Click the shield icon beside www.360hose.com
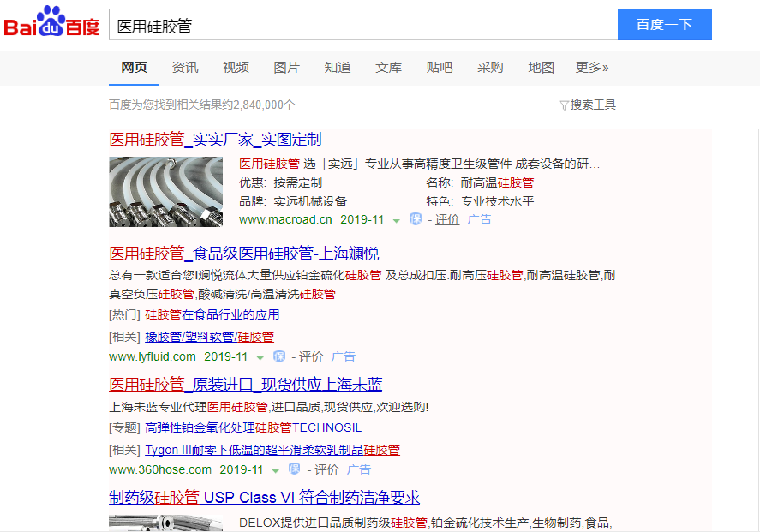Screen dimensions: 760x532 [294, 469]
